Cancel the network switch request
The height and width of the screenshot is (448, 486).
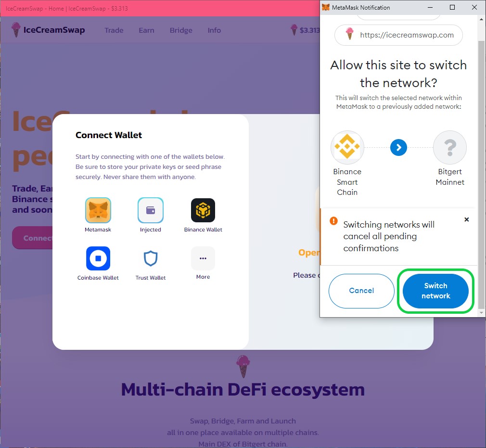coord(361,291)
